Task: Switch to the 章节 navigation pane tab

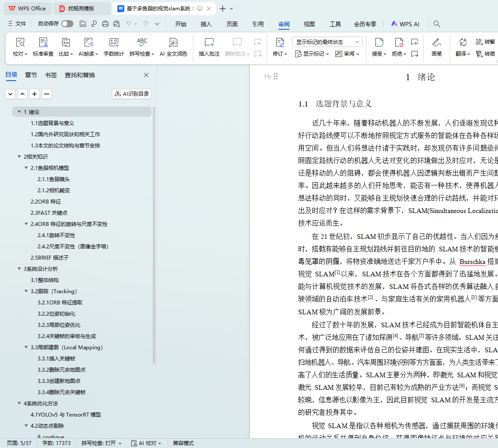Action: 31,75
